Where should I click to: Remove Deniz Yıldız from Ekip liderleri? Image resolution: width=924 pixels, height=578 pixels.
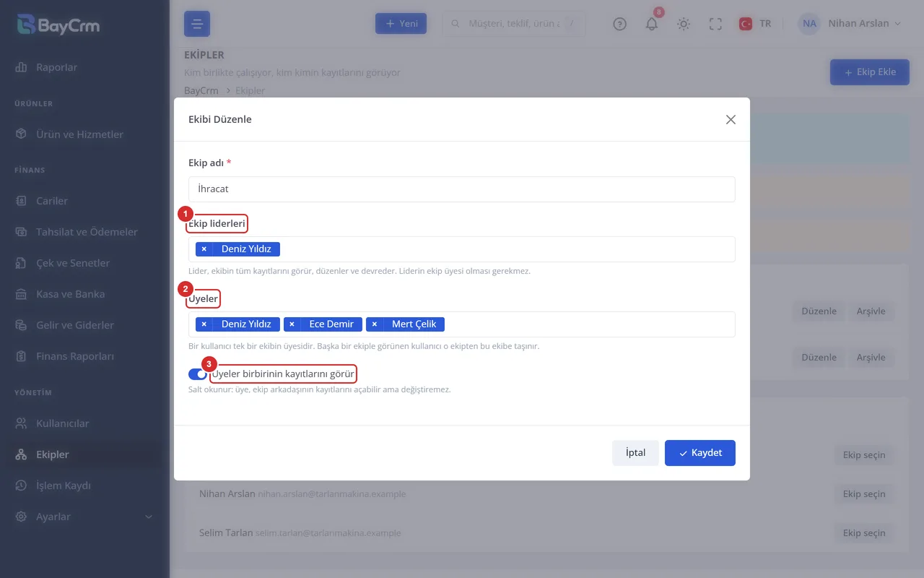[204, 249]
